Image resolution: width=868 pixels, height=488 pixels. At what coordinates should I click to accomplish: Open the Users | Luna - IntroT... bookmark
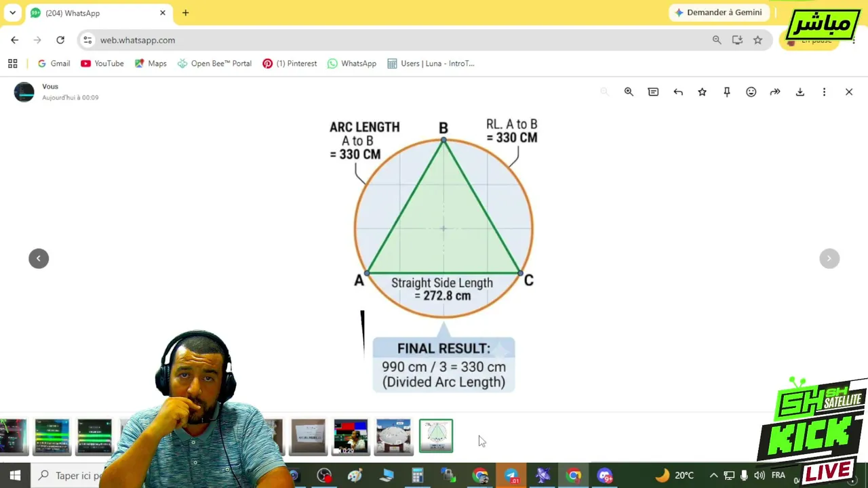point(431,64)
